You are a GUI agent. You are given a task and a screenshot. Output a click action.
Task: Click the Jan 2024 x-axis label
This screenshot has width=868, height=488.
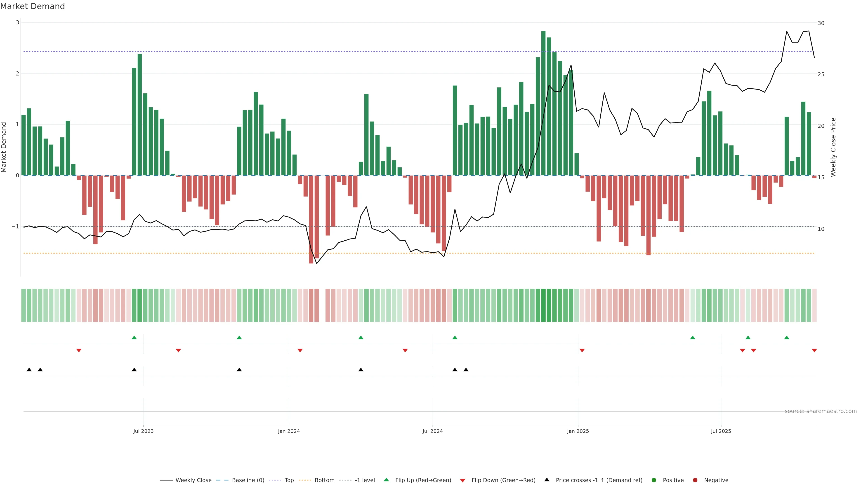point(289,431)
